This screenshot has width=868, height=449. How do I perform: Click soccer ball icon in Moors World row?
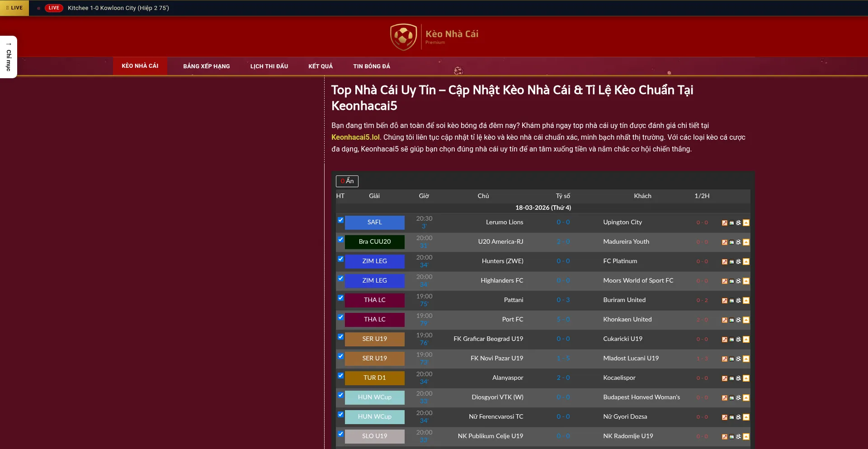[x=738, y=281]
